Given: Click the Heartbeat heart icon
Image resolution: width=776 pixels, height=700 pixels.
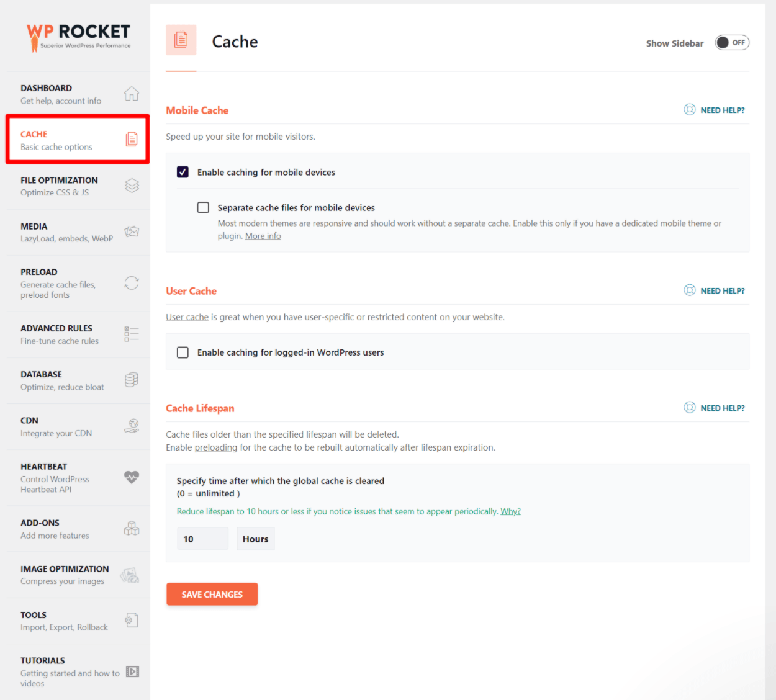Looking at the screenshot, I should (132, 477).
